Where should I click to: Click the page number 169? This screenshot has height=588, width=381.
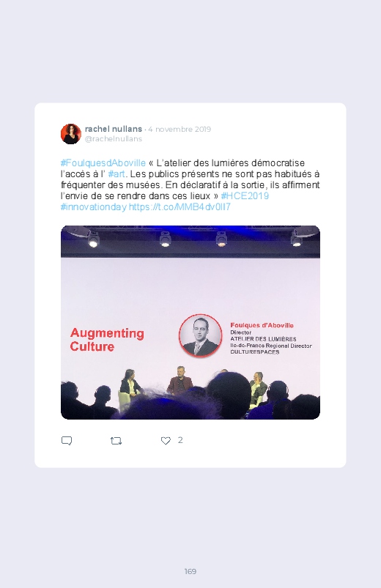click(190, 571)
